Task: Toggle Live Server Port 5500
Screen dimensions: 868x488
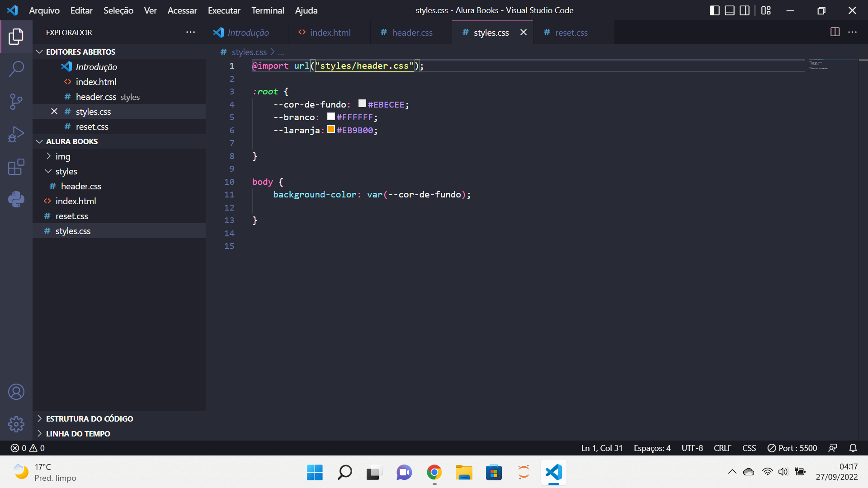Action: tap(792, 448)
